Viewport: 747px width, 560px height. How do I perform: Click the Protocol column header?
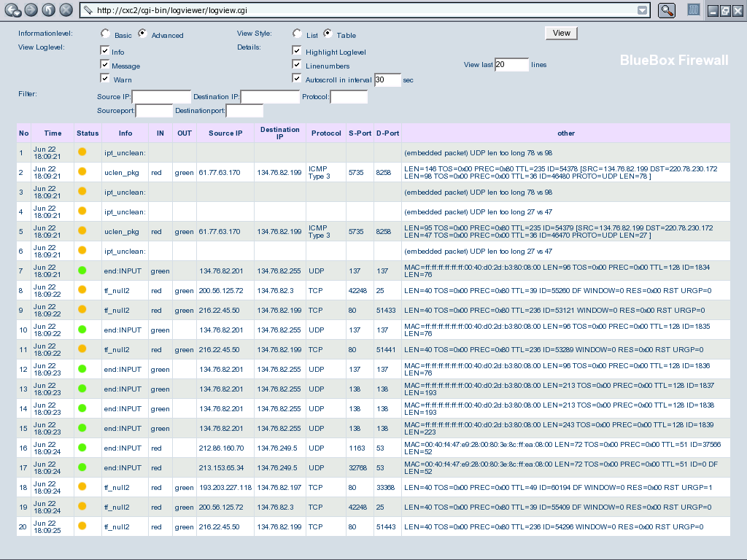click(x=326, y=133)
